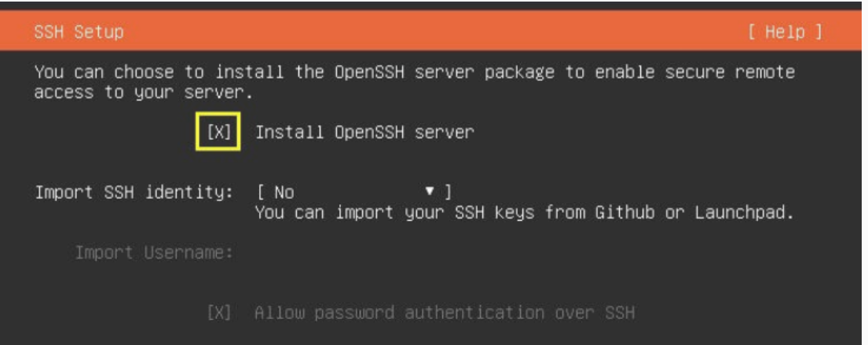The image size is (868, 345).
Task: Click the access to your server line
Action: click(144, 93)
